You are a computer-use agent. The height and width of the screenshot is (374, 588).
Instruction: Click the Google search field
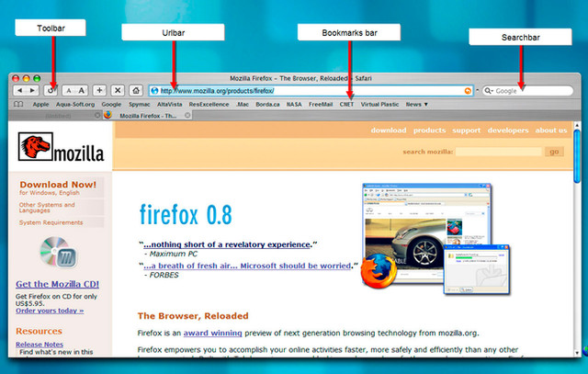527,91
